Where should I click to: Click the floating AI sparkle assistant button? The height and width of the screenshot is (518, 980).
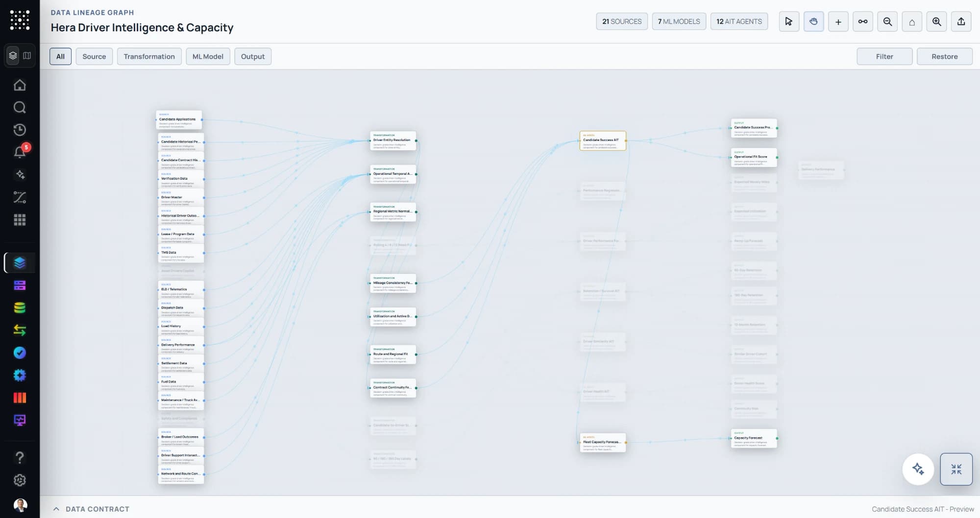click(x=918, y=469)
